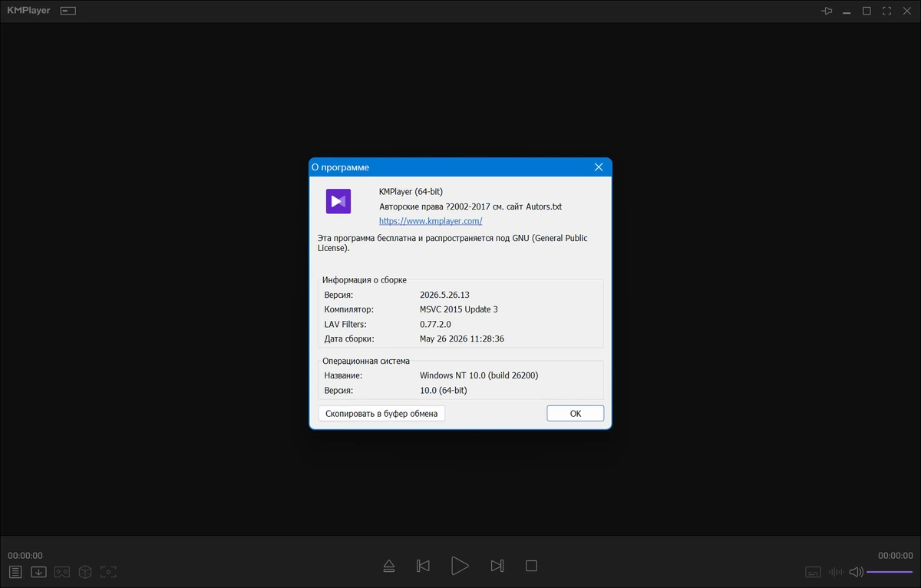Skip to the previous track

click(x=423, y=566)
